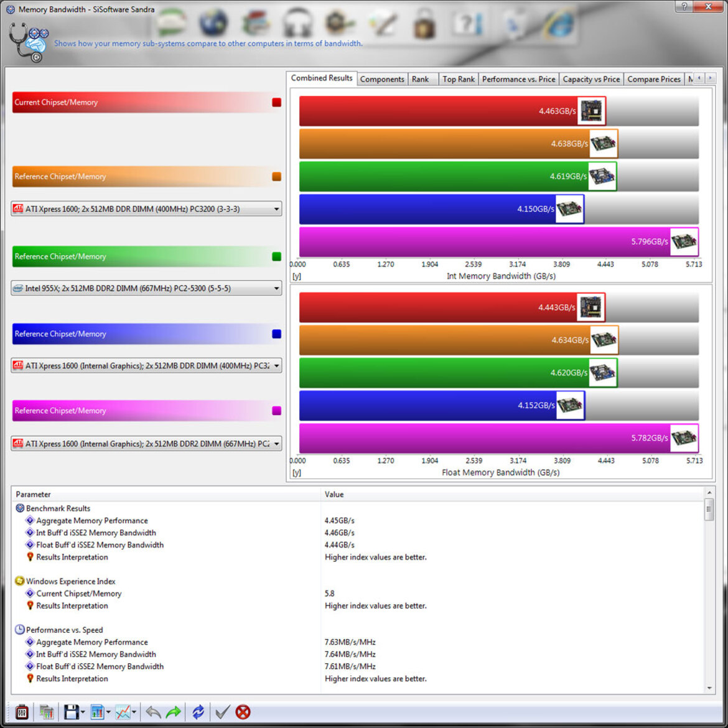This screenshot has height=728, width=728.
Task: Click the ATI logo in the orange reference dropdown
Action: click(18, 208)
